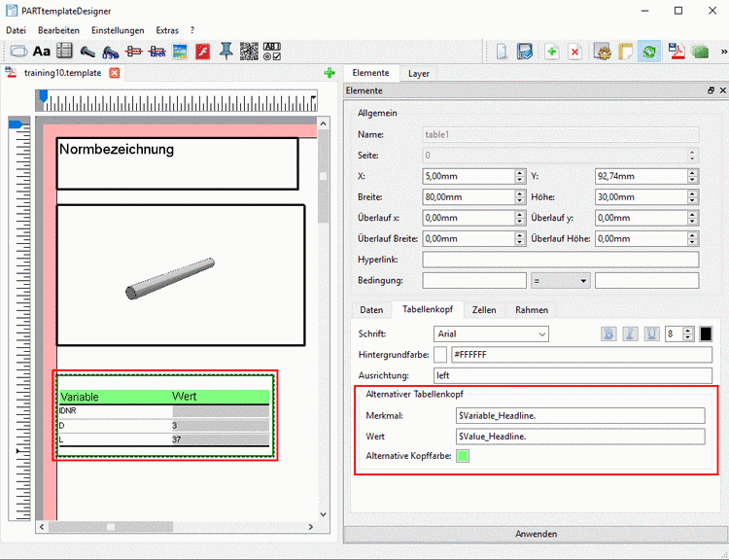Save the template with floppy icon
Image resolution: width=729 pixels, height=560 pixels.
point(525,52)
